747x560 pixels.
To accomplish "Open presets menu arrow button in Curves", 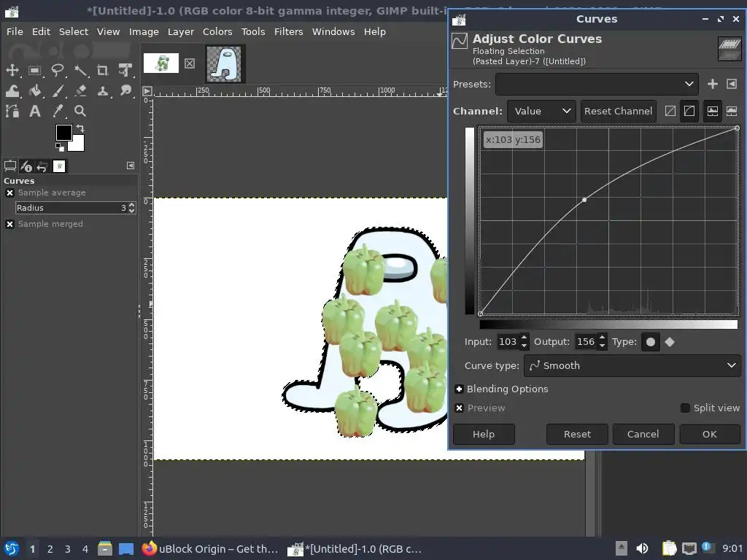I will point(732,85).
